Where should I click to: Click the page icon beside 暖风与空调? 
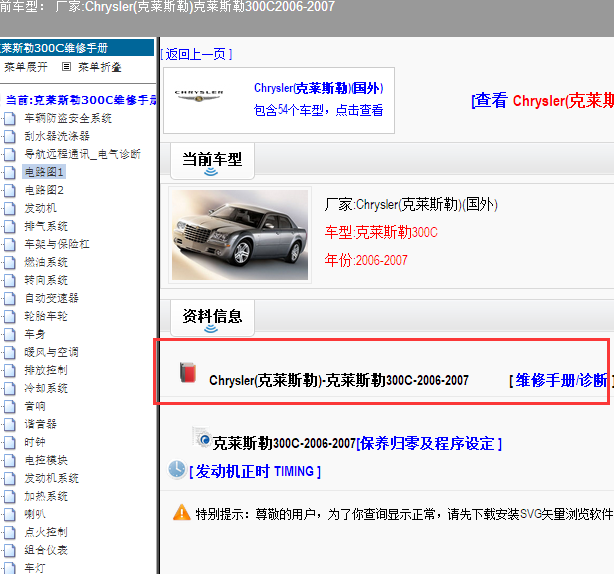coord(10,352)
